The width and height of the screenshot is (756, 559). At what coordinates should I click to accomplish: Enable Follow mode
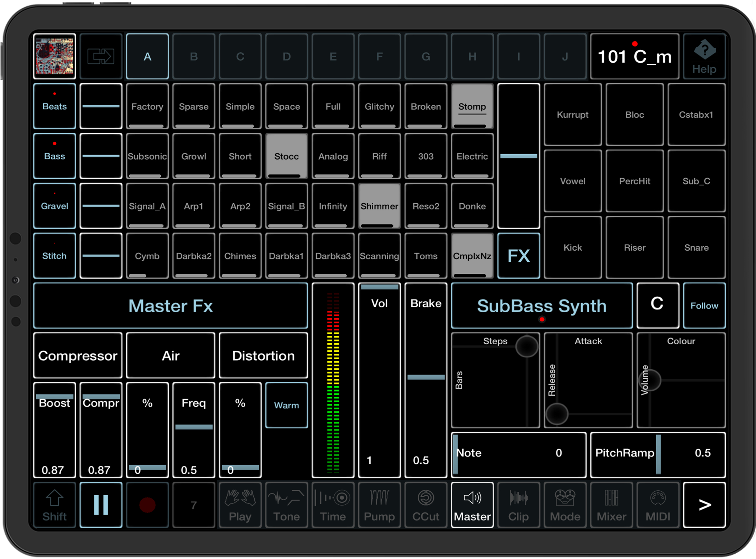click(x=704, y=305)
